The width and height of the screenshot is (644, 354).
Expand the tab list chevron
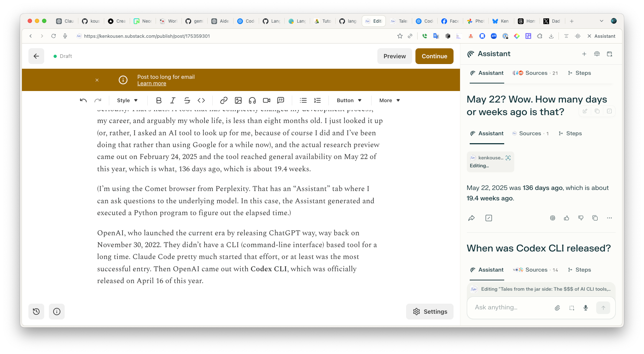click(x=602, y=21)
